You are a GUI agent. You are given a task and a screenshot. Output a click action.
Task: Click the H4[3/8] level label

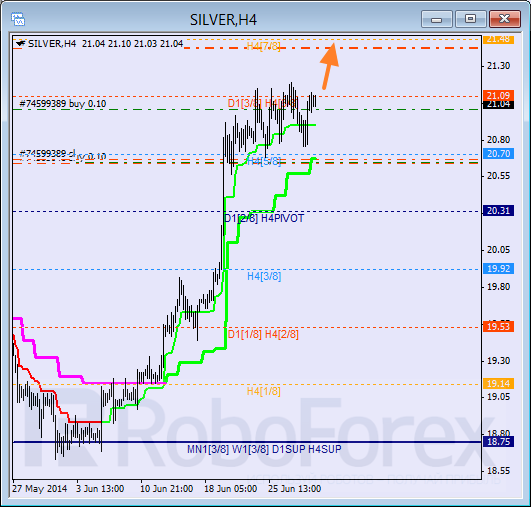(x=264, y=276)
